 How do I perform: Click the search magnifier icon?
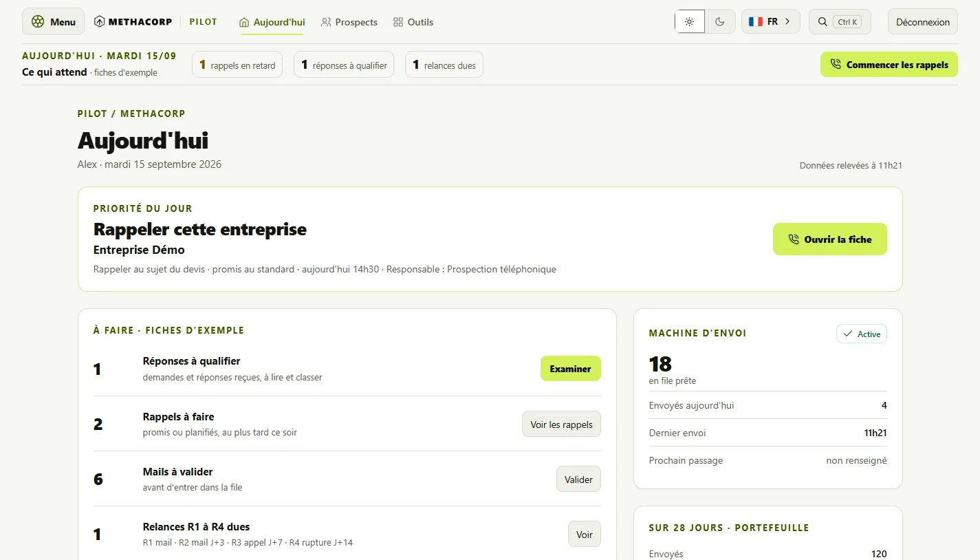click(x=823, y=21)
